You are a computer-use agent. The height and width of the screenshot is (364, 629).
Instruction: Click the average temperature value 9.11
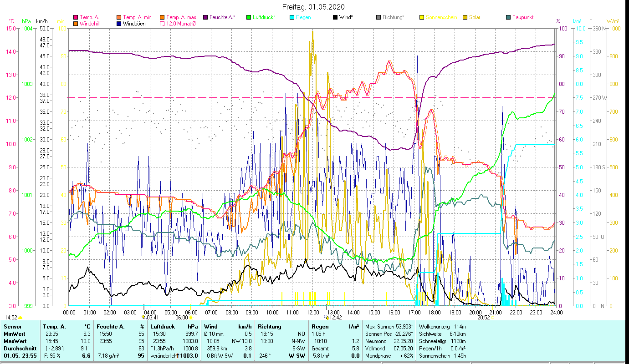[85, 348]
